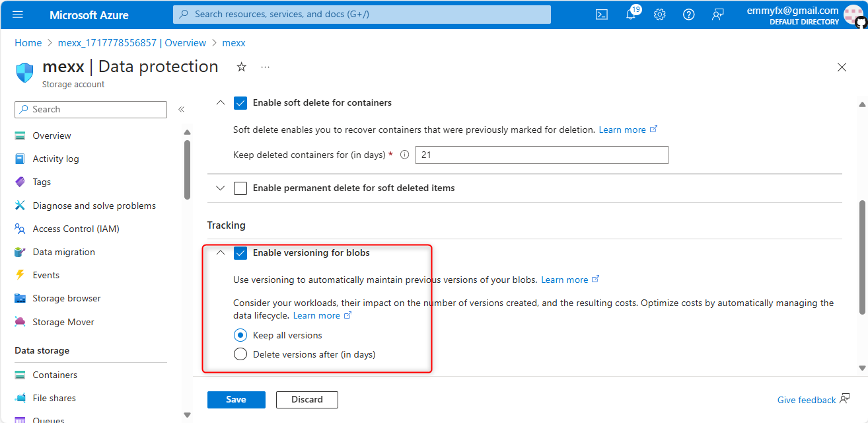868x423 pixels.
Task: Open Cloud Shell terminal icon
Action: [601, 15]
